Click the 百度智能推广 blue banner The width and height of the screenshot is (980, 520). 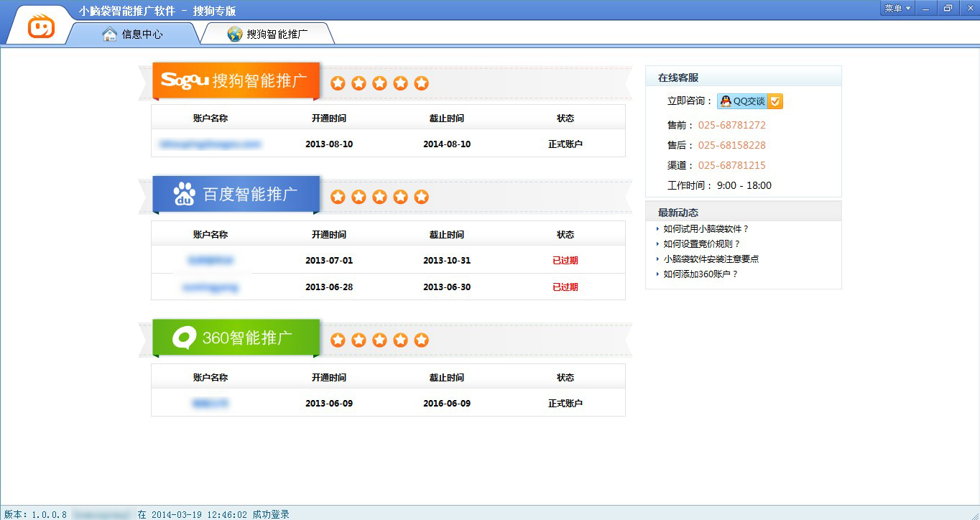(236, 194)
